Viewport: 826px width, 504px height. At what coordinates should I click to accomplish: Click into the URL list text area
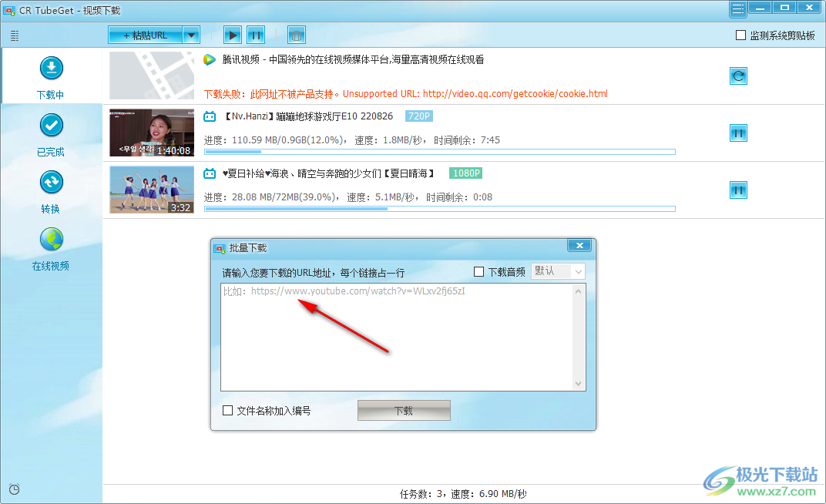pyautogui.click(x=397, y=337)
